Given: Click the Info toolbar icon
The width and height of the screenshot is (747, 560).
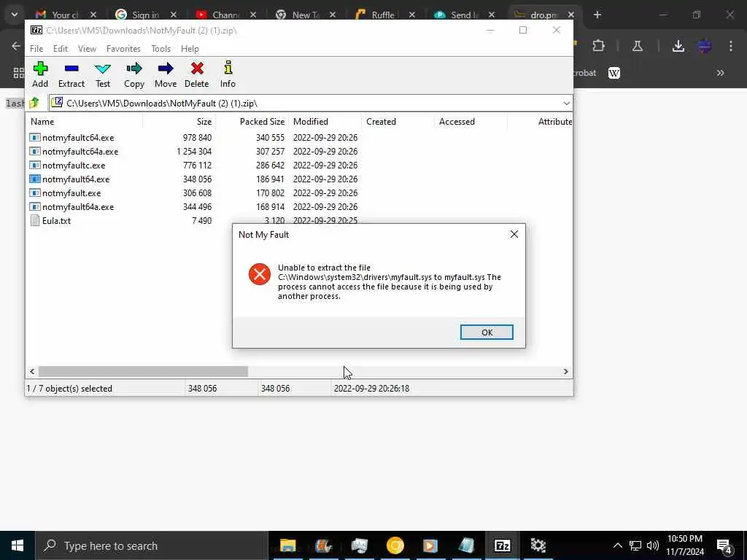Looking at the screenshot, I should 228,75.
